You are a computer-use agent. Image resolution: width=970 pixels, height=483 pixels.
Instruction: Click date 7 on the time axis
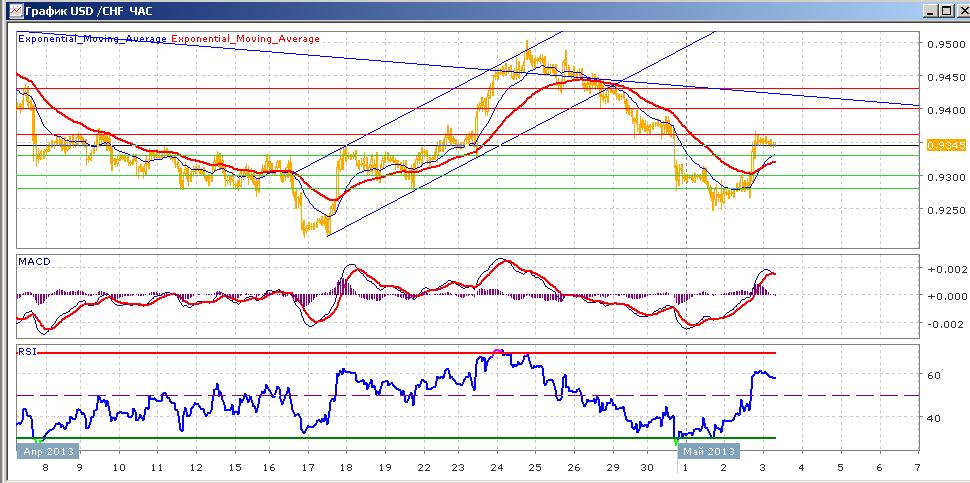click(917, 468)
